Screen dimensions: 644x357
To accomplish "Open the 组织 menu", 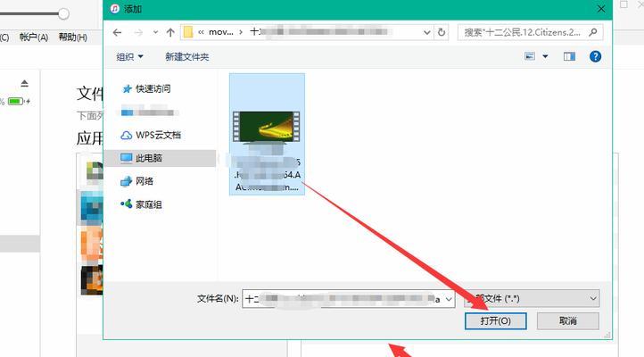I will pos(131,56).
